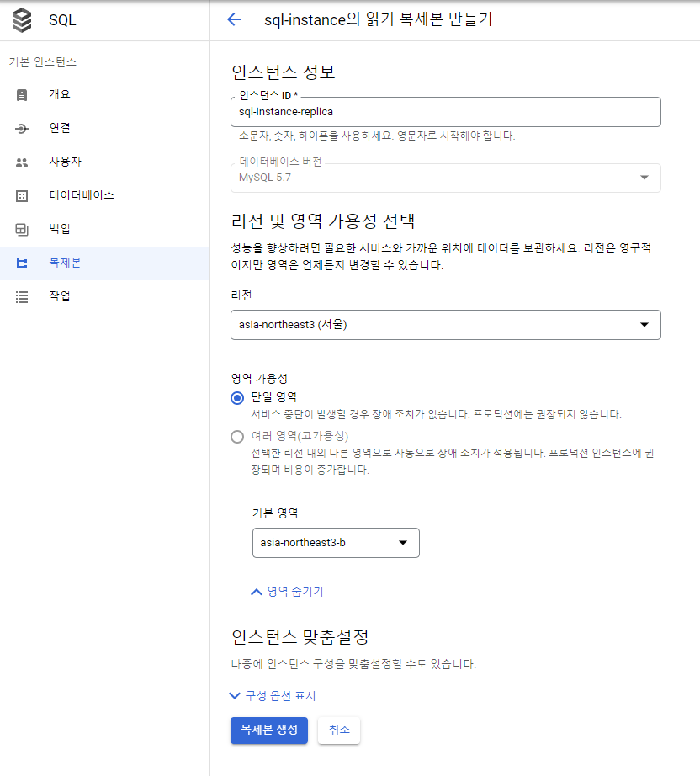
Task: Click the Cloud SQL stacked-layers logo icon
Action: click(22, 20)
